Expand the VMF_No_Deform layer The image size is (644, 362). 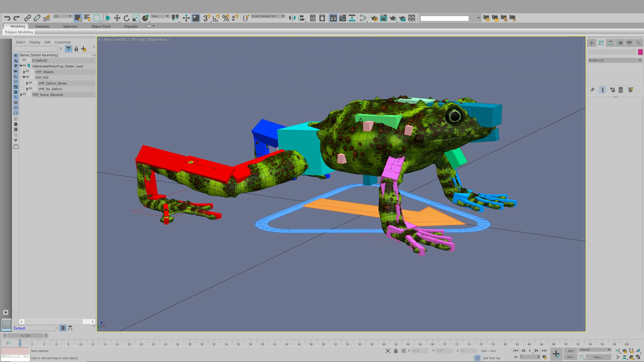coord(27,89)
